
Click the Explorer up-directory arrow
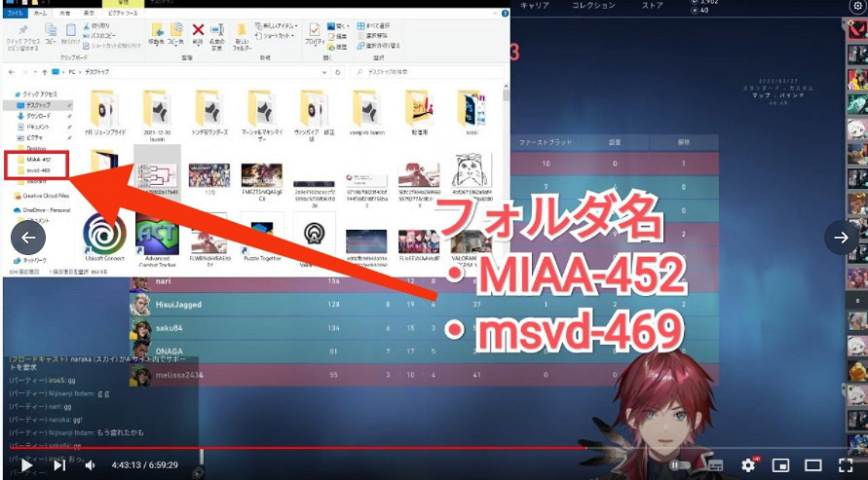coord(44,72)
